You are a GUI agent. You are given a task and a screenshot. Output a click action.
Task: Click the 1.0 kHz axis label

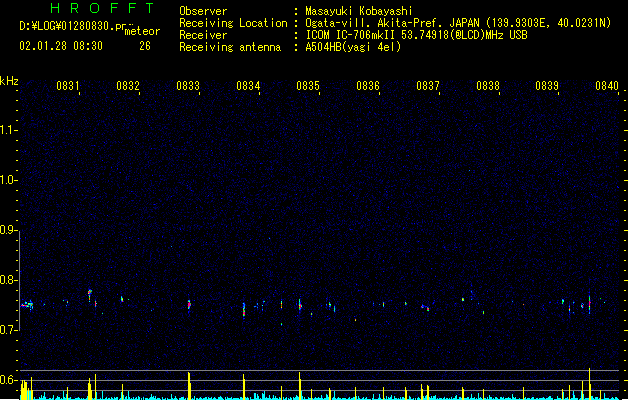coord(9,180)
